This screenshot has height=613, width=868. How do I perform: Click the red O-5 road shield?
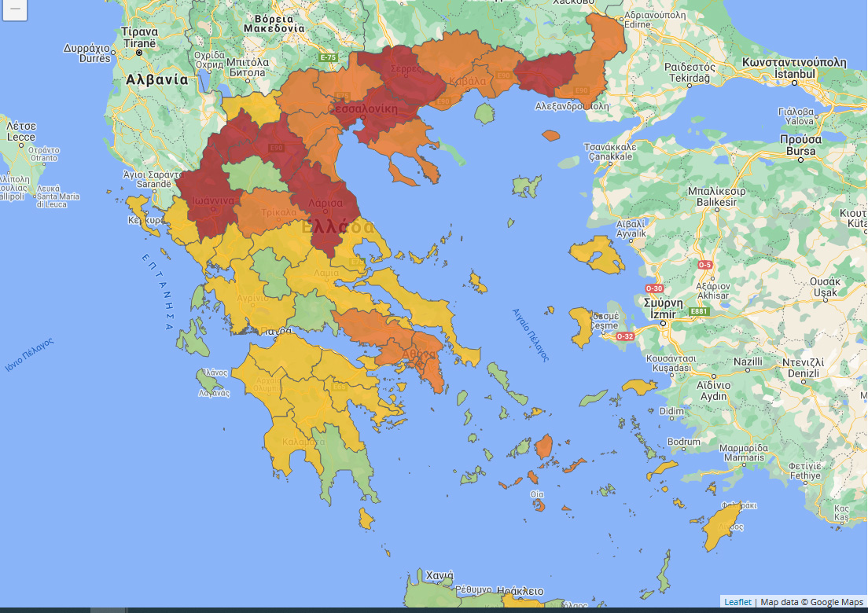tap(704, 265)
